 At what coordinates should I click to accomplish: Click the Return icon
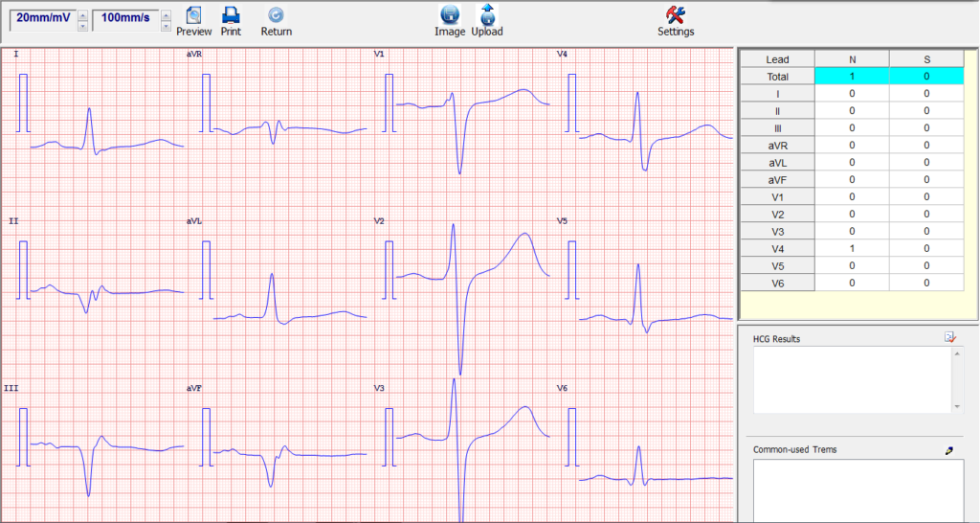[276, 15]
